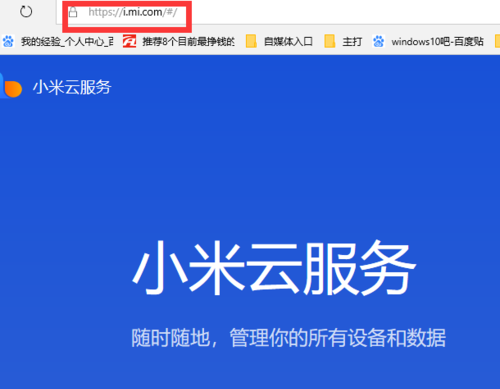Click the Baidu paw icon beside 我的经验
Image resolution: width=500 pixels, height=389 pixels.
(8, 41)
